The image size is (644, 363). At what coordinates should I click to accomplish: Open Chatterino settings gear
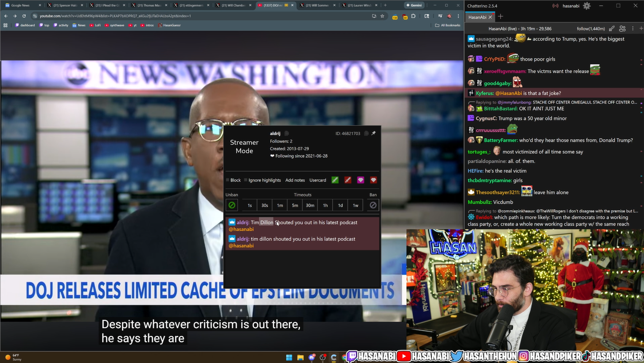[587, 6]
